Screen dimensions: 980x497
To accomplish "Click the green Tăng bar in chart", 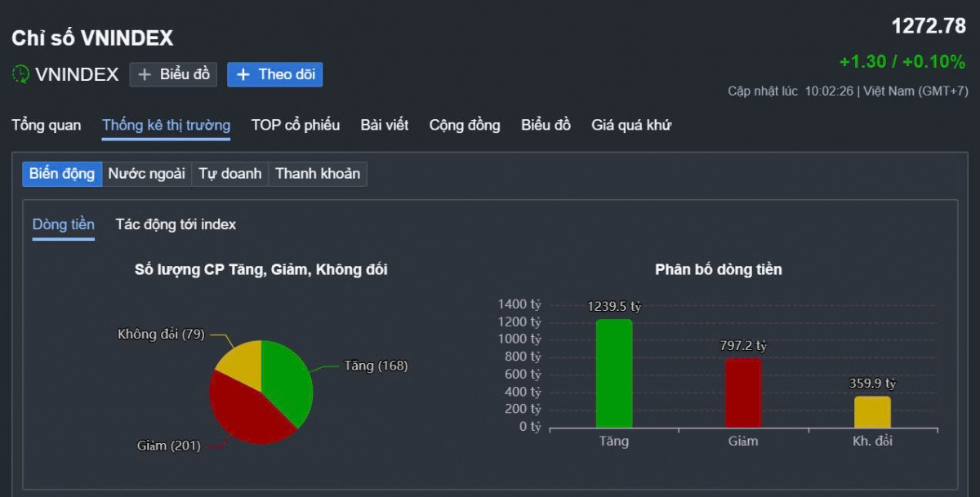I will pos(614,374).
